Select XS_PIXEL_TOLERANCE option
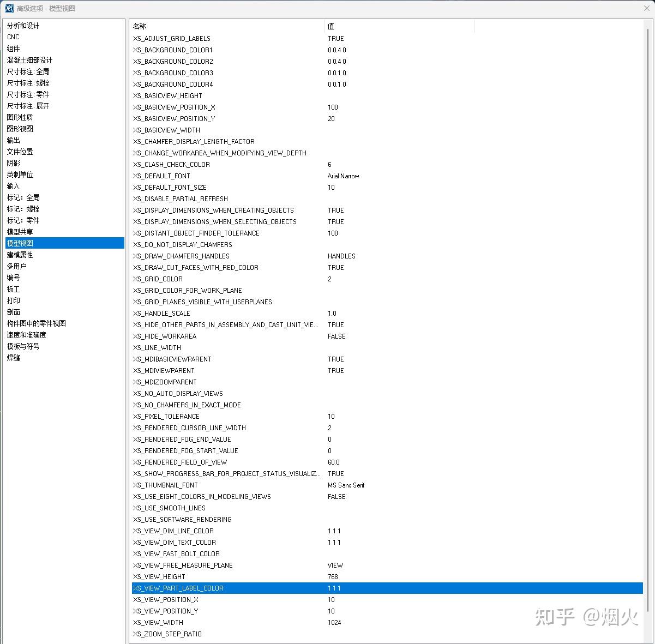This screenshot has height=644, width=655. tap(166, 417)
